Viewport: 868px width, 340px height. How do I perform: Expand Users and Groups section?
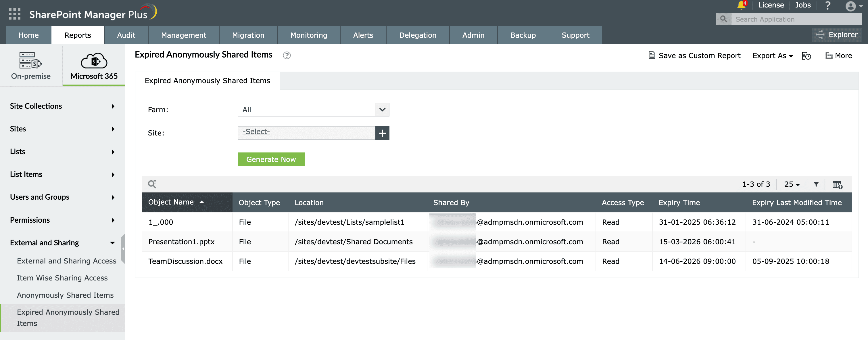[63, 197]
